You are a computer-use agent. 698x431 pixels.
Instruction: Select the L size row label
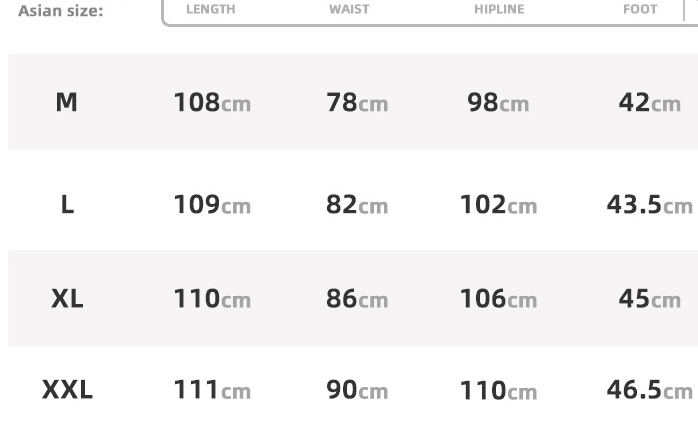point(67,205)
